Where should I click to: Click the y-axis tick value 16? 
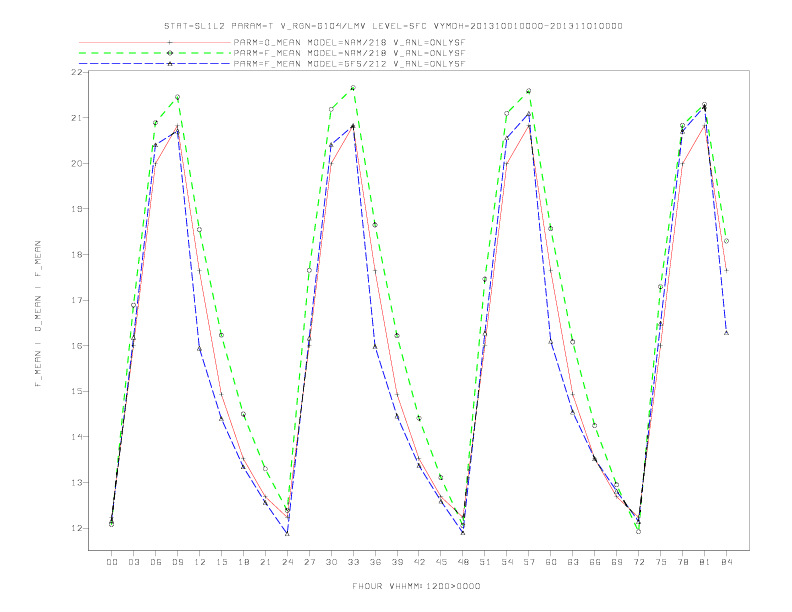point(76,346)
